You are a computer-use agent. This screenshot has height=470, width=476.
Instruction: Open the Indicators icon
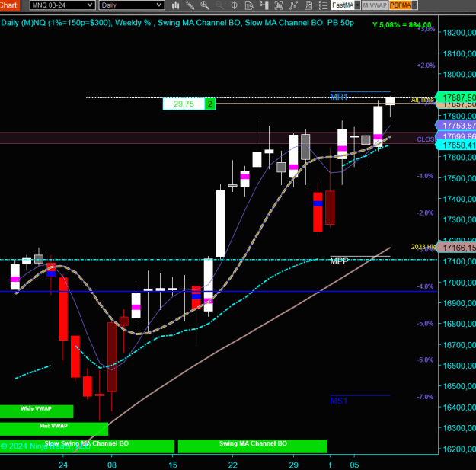pos(293,5)
